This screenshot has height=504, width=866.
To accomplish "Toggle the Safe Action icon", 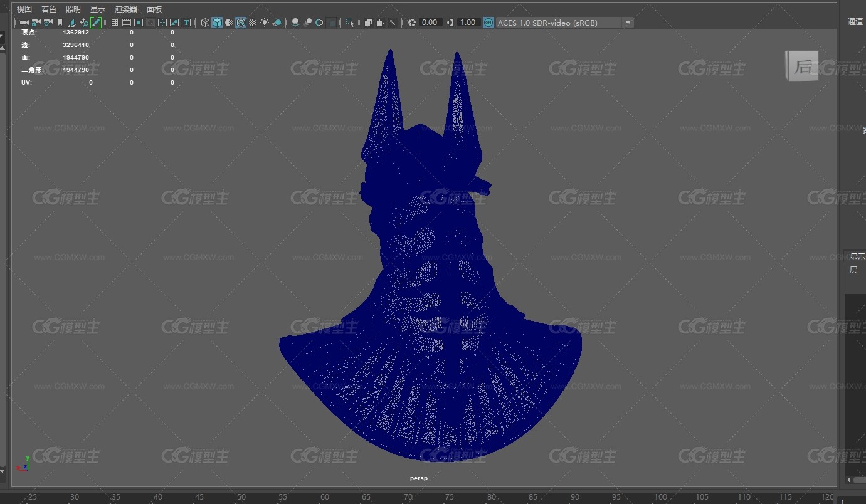I will (x=174, y=23).
